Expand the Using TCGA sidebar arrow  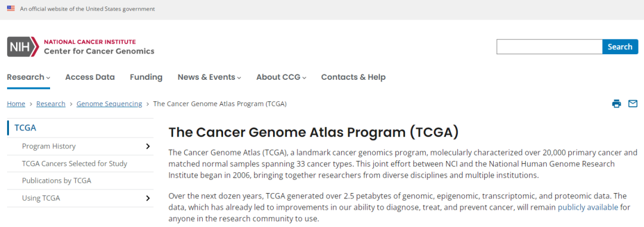(148, 198)
